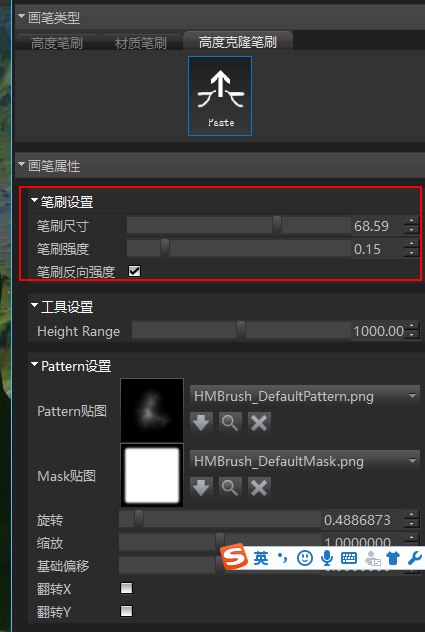Image resolution: width=425 pixels, height=632 pixels.
Task: Select the Paste clone brush icon
Action: click(220, 96)
